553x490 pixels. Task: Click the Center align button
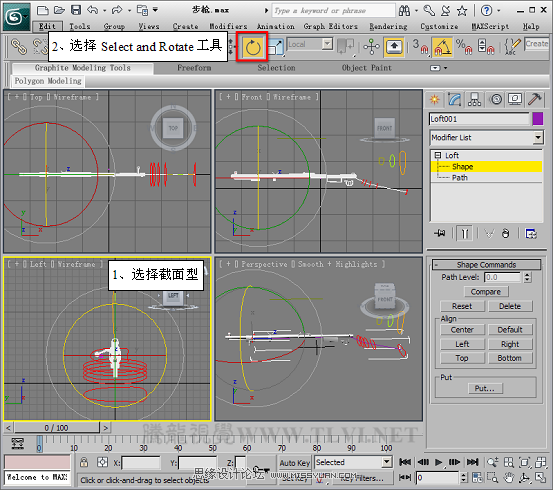tap(462, 329)
